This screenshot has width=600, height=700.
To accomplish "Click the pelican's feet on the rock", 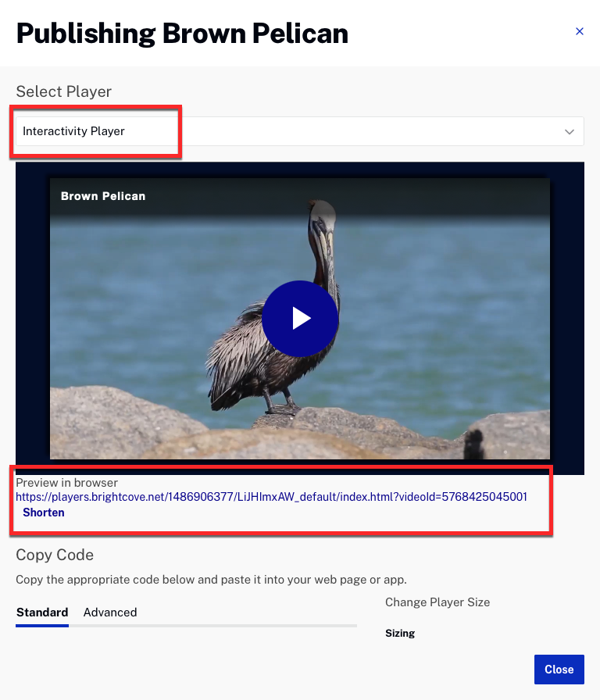I will 281,409.
